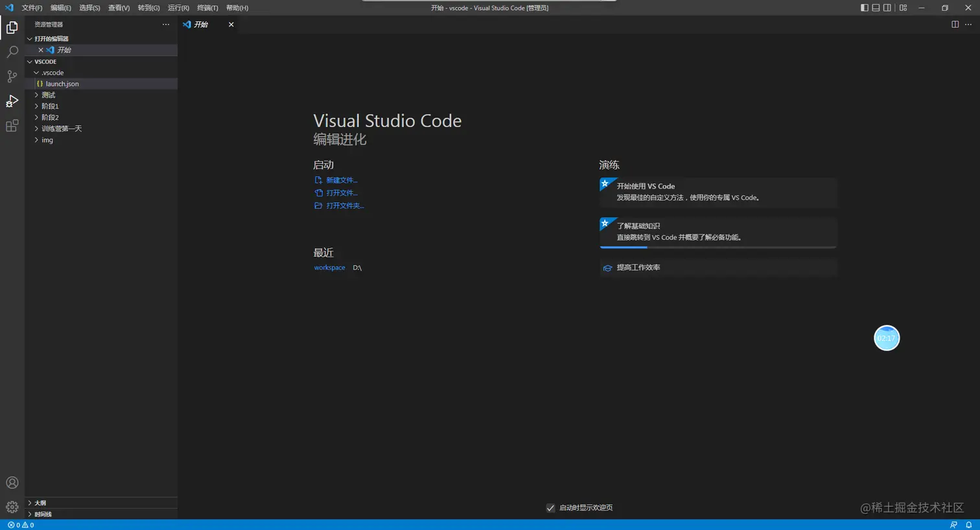Open the 文件(F) menu
Image resolution: width=980 pixels, height=530 pixels.
point(32,8)
